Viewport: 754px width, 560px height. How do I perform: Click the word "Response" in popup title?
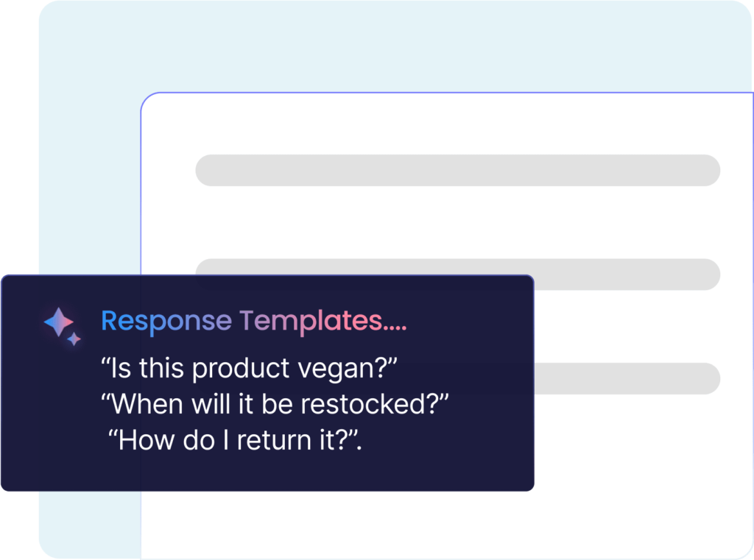[x=166, y=321]
